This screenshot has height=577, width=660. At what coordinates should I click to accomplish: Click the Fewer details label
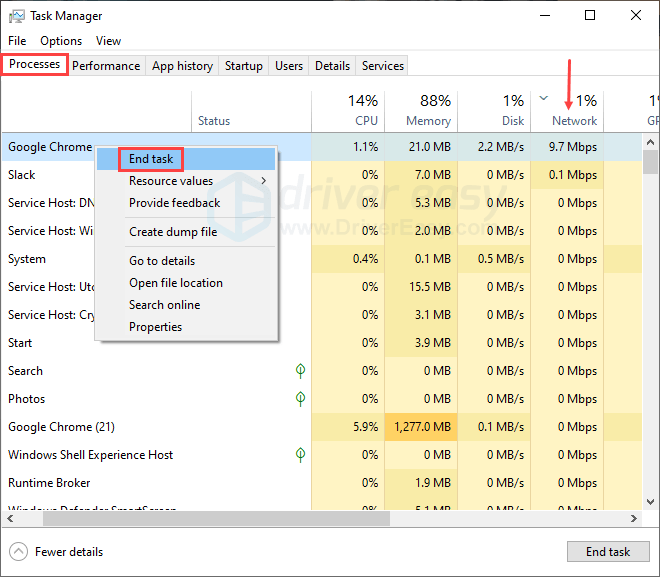click(69, 552)
